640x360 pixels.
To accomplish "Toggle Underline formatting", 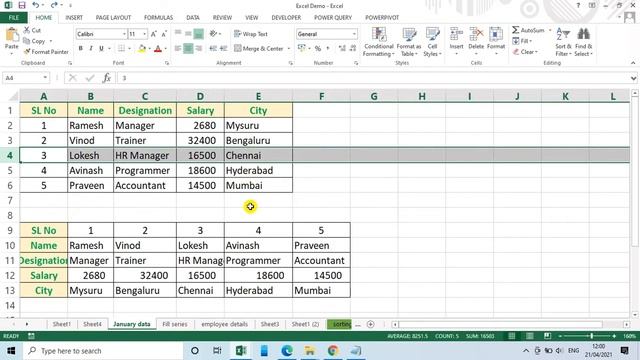I will (x=101, y=49).
